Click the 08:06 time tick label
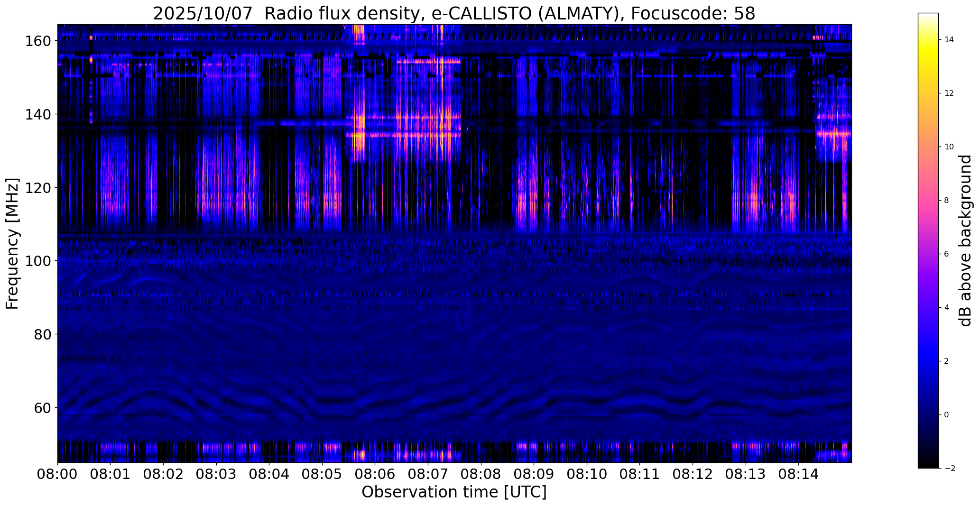The width and height of the screenshot is (980, 506). point(375,474)
